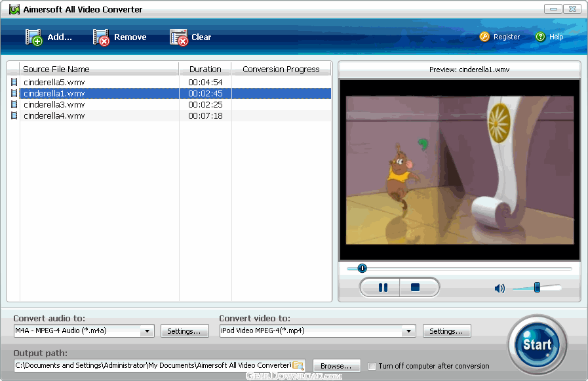
Task: Open the Register link
Action: point(507,37)
